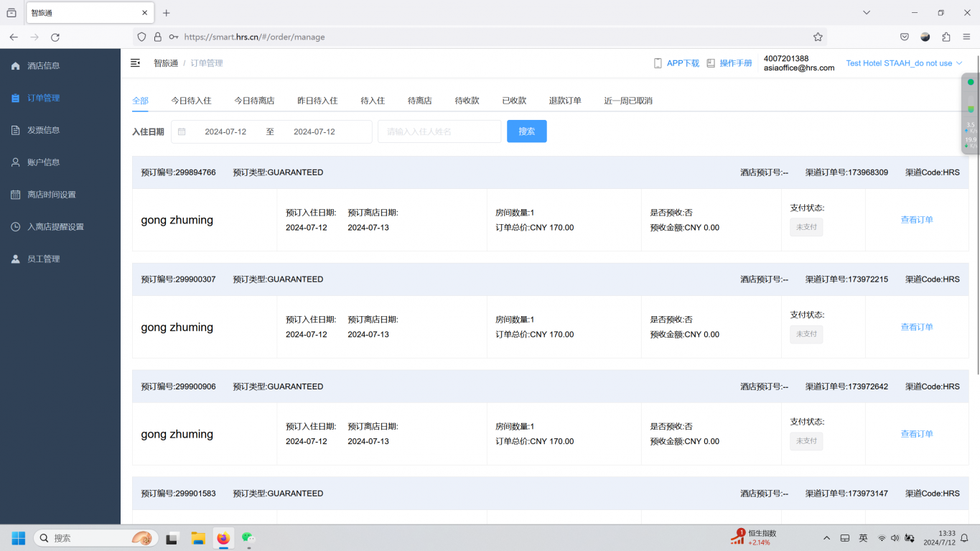Screen dimensions: 980x551
Task: Click the taskbar search box
Action: tap(96, 538)
